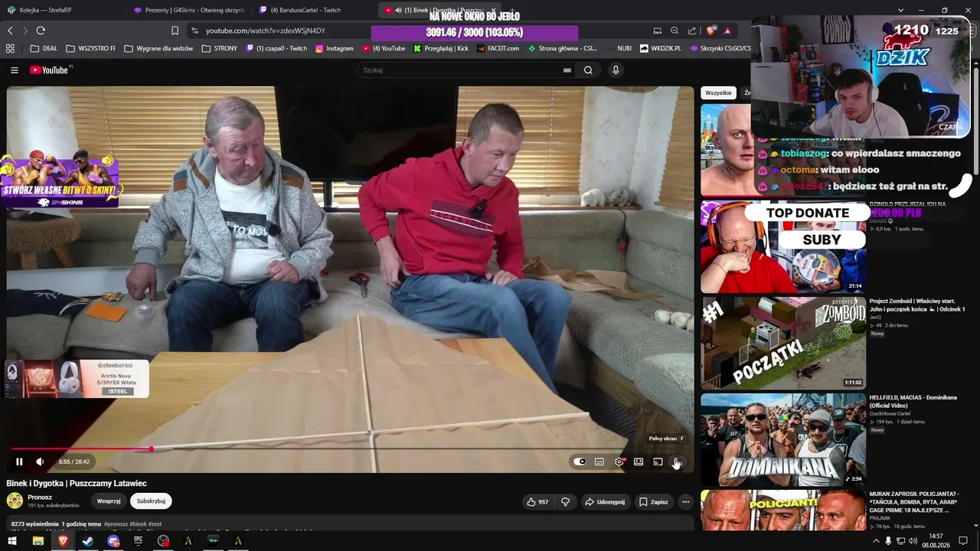
Task: Open the apps grid in bookmarks bar
Action: (10, 48)
